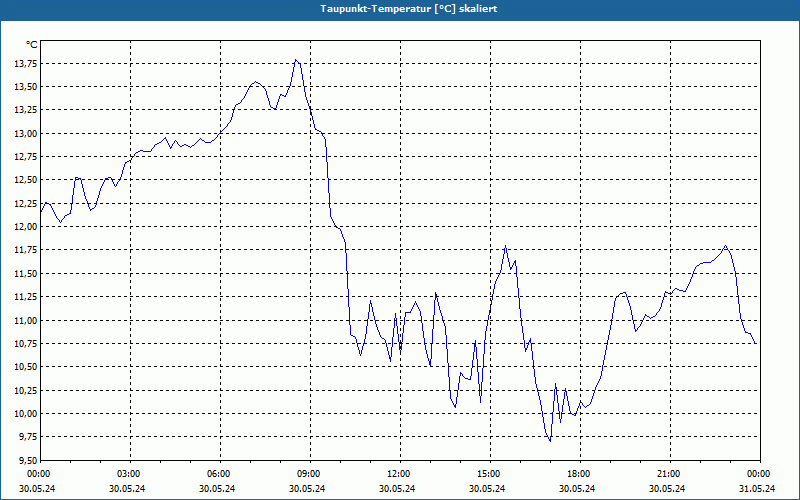Click the '11,00' y-axis label
Image resolution: width=800 pixels, height=500 pixels.
[26, 320]
